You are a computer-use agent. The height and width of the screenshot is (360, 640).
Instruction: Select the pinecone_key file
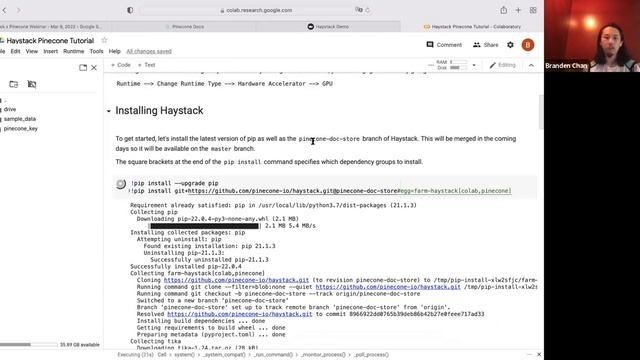pos(20,129)
